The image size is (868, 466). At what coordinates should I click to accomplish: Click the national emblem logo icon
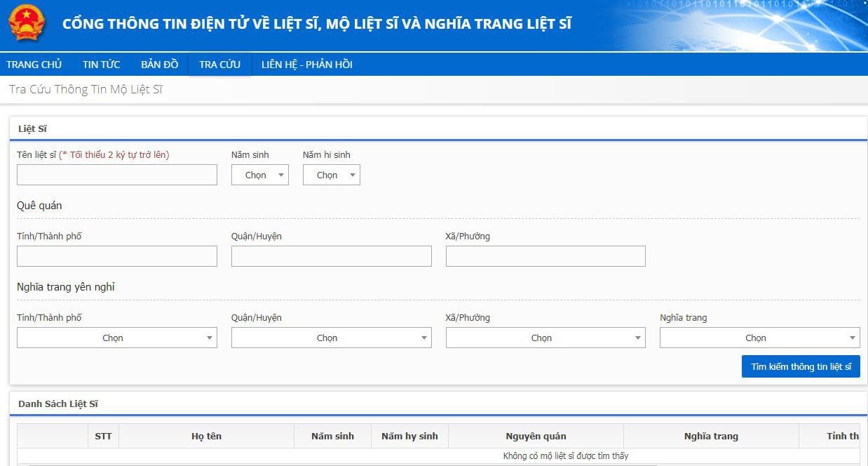coord(27,23)
